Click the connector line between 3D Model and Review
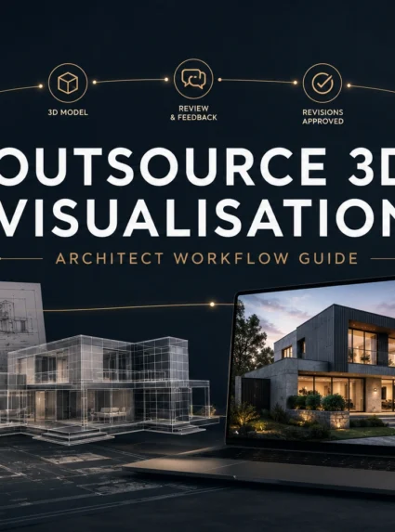 [x=130, y=81]
